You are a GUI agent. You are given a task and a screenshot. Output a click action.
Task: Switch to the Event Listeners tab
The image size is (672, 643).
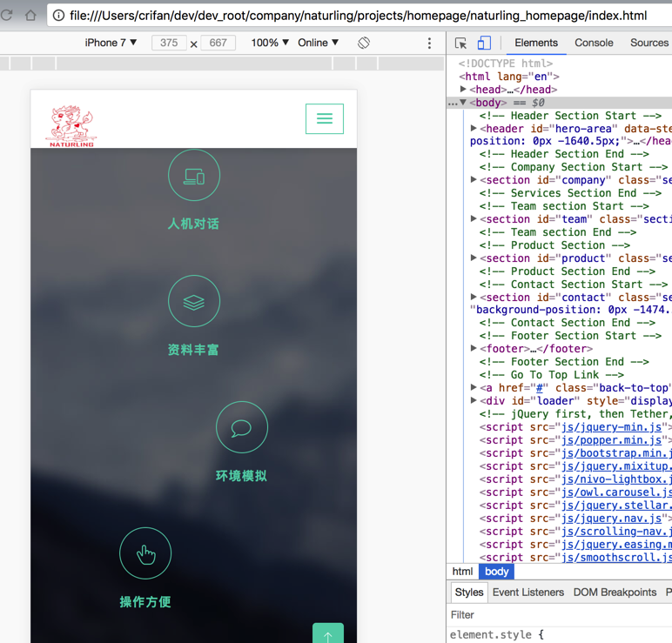pyautogui.click(x=528, y=593)
